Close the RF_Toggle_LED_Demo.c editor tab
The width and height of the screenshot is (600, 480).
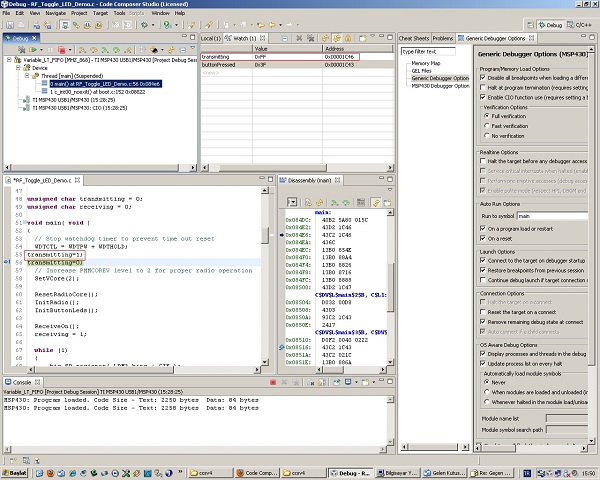click(x=76, y=180)
